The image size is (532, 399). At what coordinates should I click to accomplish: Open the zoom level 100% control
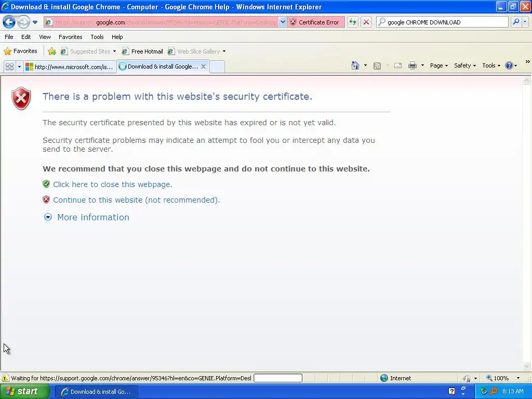pos(497,378)
